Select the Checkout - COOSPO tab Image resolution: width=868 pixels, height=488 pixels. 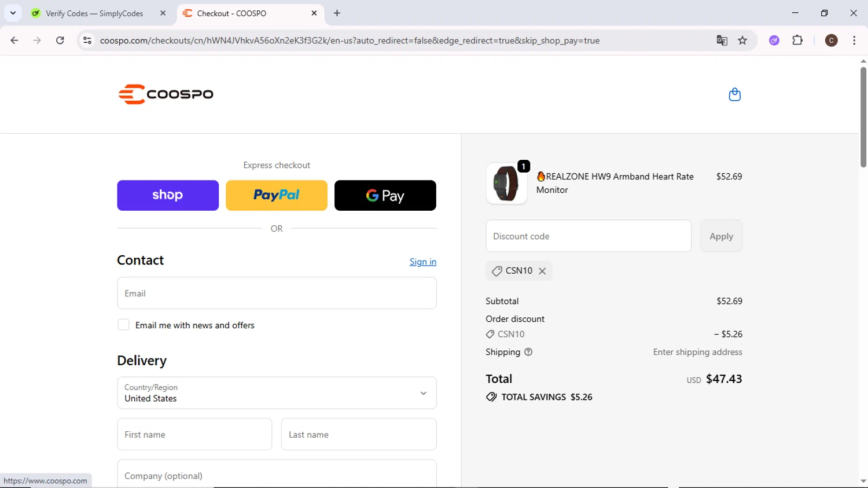[231, 13]
